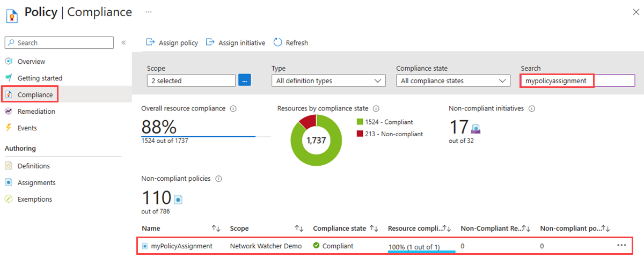Viewport: 644px width, 265px height.
Task: Show info for Resources by compliance state
Action: [376, 108]
